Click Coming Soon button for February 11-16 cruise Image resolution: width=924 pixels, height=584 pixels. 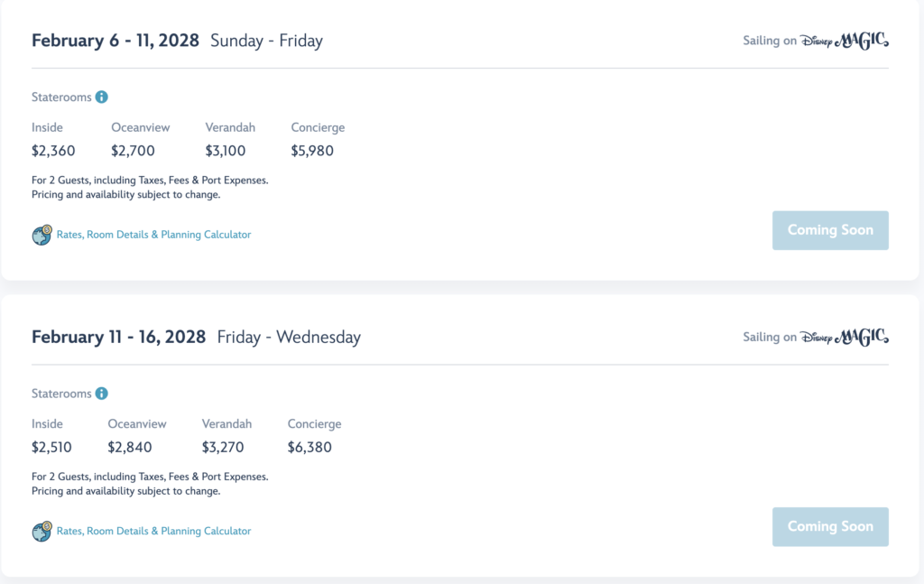click(830, 527)
